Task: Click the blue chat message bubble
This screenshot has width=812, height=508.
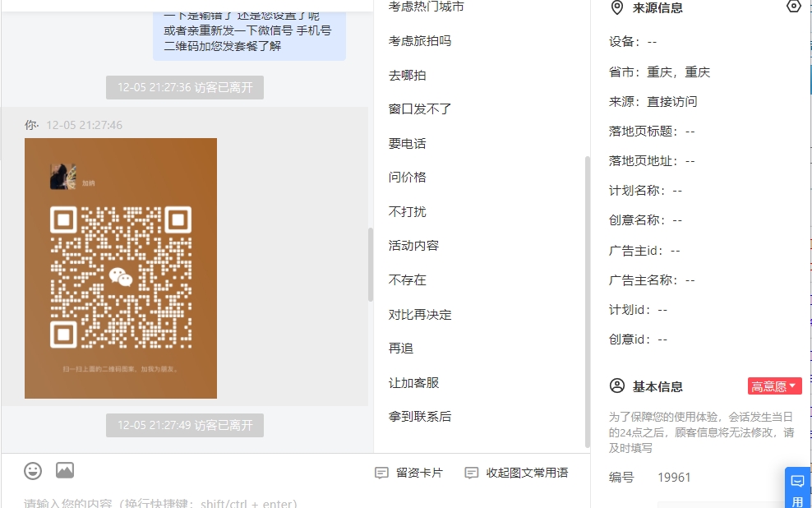Action: pyautogui.click(x=249, y=35)
